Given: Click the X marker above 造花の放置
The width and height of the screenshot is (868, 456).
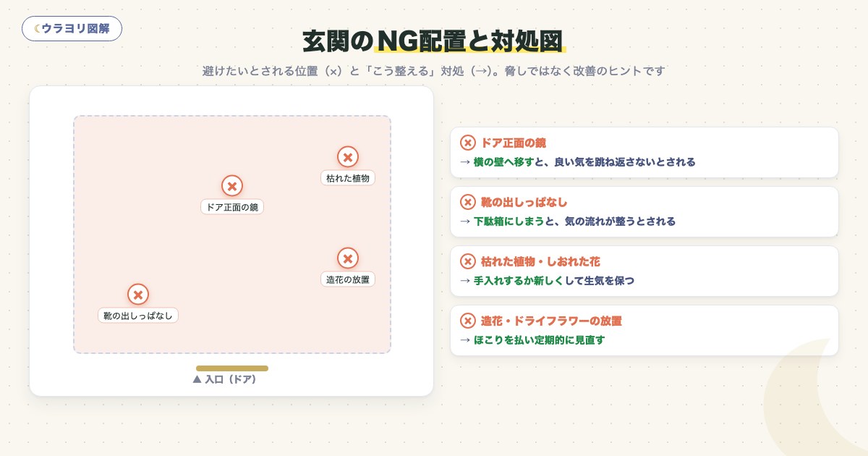Looking at the screenshot, I should coord(348,258).
